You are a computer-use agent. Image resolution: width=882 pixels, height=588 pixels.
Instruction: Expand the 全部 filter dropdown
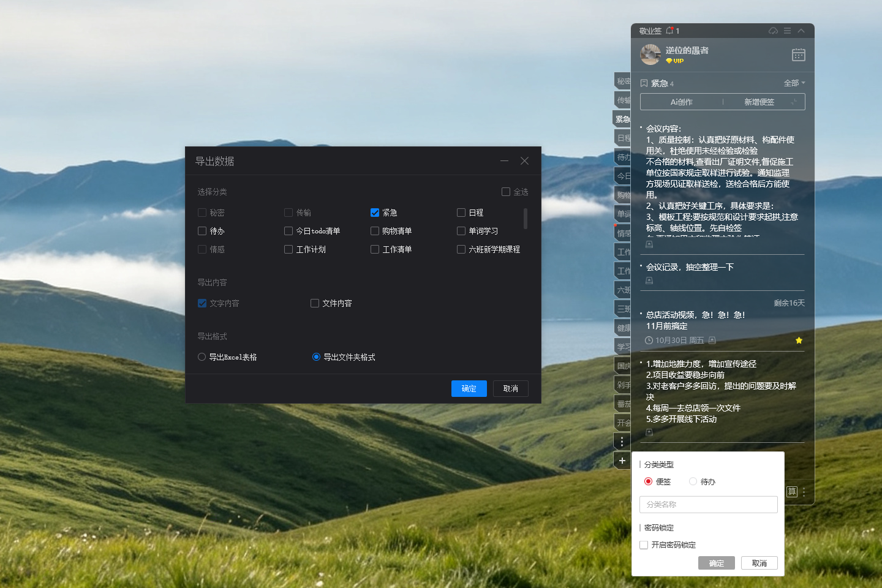coord(794,83)
